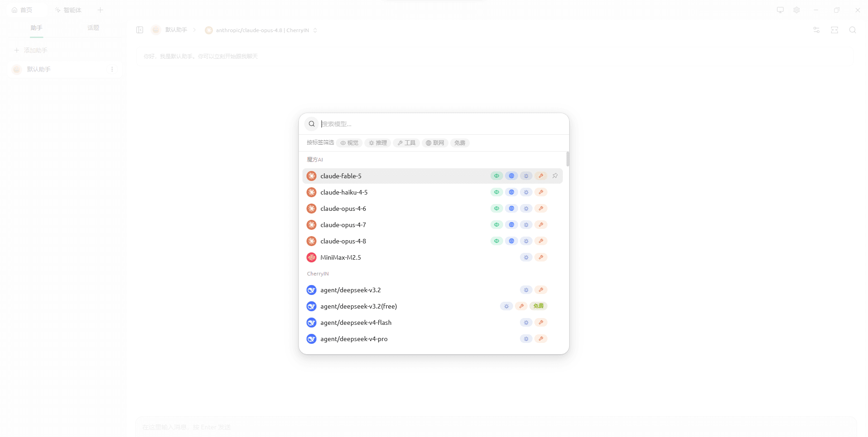
Task: Filter models by 工具 tag
Action: click(406, 143)
